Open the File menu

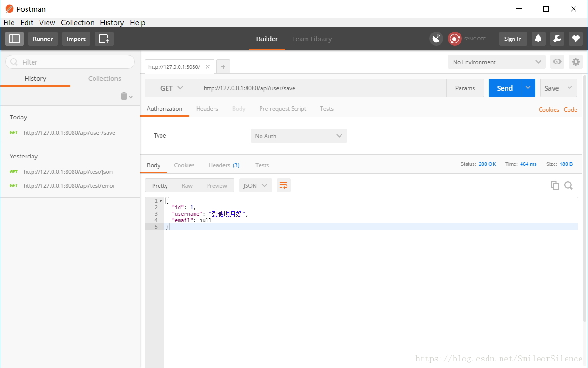9,22
